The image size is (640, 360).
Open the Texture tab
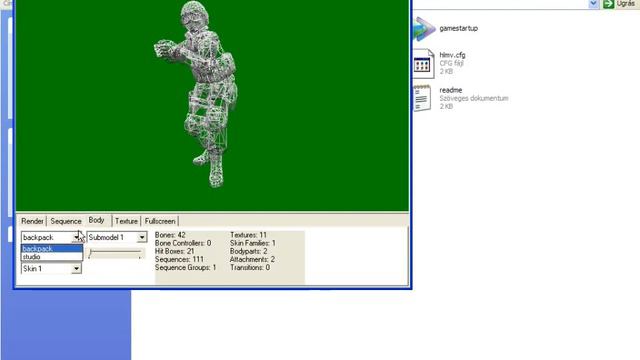pyautogui.click(x=126, y=221)
